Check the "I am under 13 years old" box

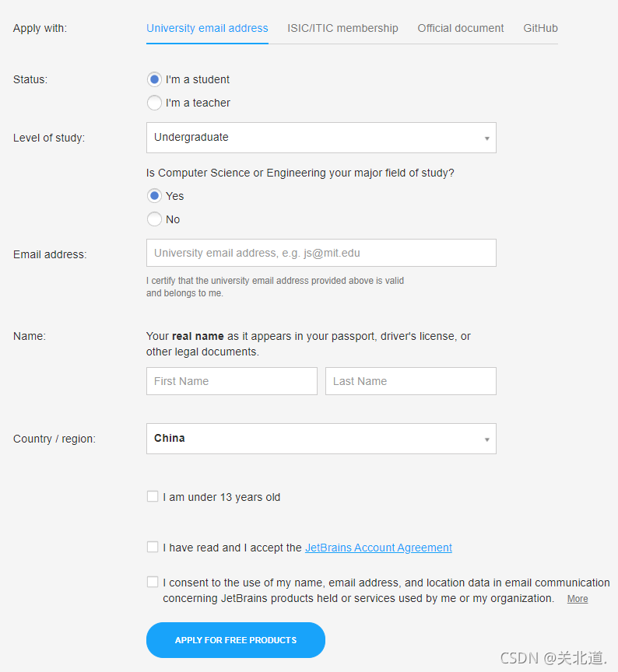coord(153,496)
